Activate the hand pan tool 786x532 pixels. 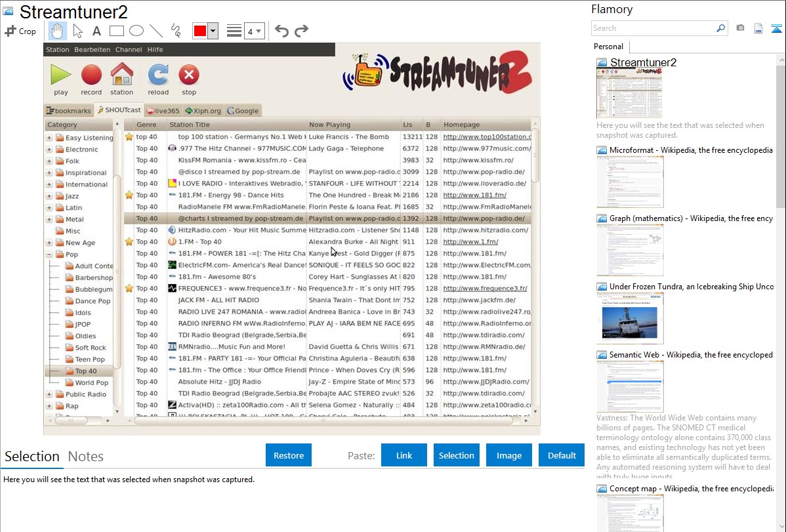57,31
